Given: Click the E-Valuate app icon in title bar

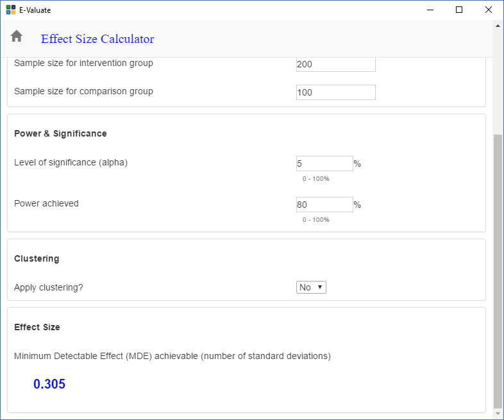Looking at the screenshot, I should coord(10,10).
